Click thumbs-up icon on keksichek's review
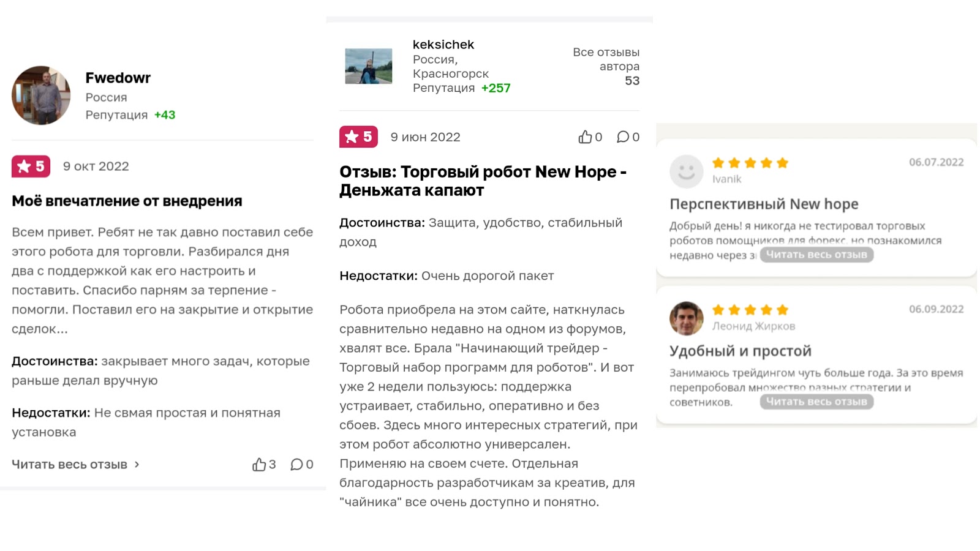The image size is (980, 551). point(585,137)
